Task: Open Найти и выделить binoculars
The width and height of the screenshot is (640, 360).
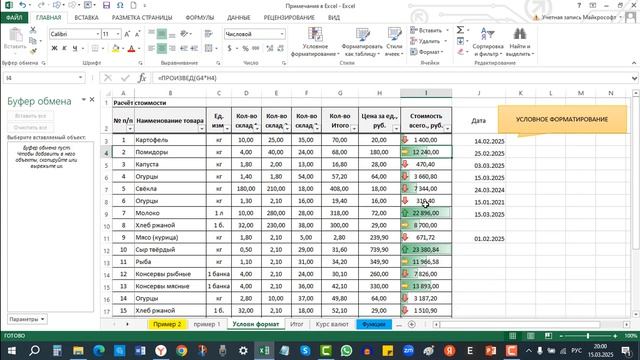Action: click(520, 42)
